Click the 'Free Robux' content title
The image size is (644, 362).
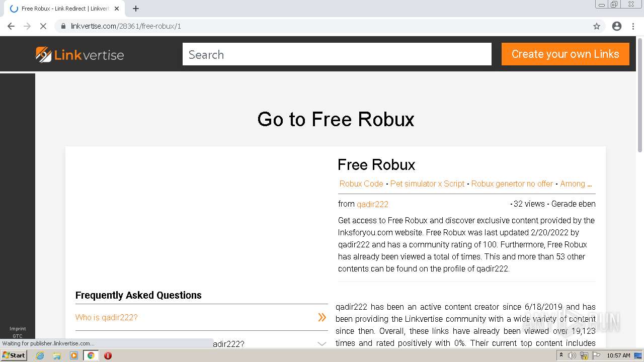pyautogui.click(x=376, y=164)
